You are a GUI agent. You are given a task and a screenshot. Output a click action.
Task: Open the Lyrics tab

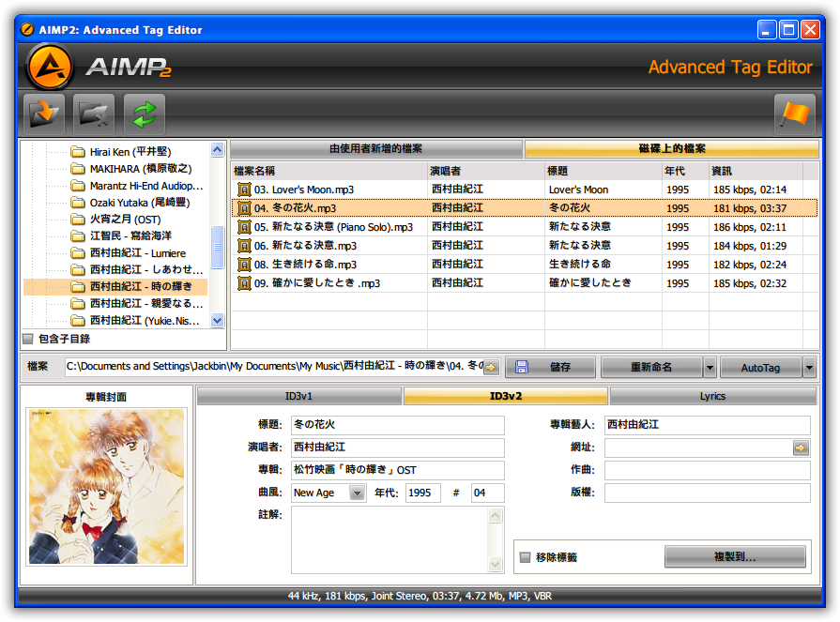coord(711,397)
